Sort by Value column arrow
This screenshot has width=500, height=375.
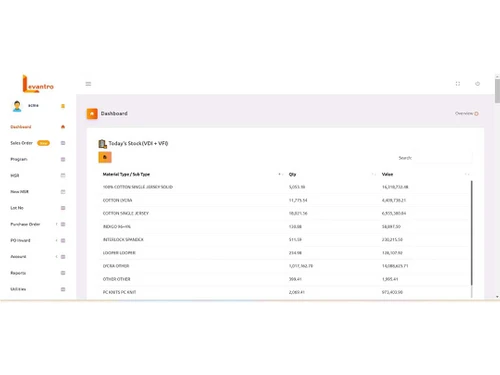tap(467, 174)
